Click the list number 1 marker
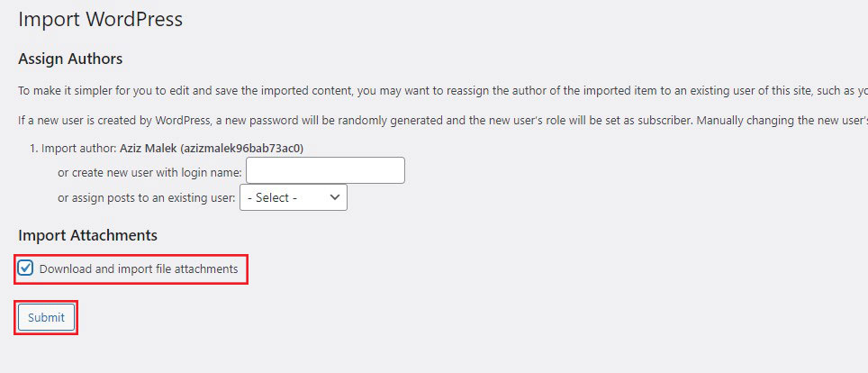868x373 pixels. 34,149
